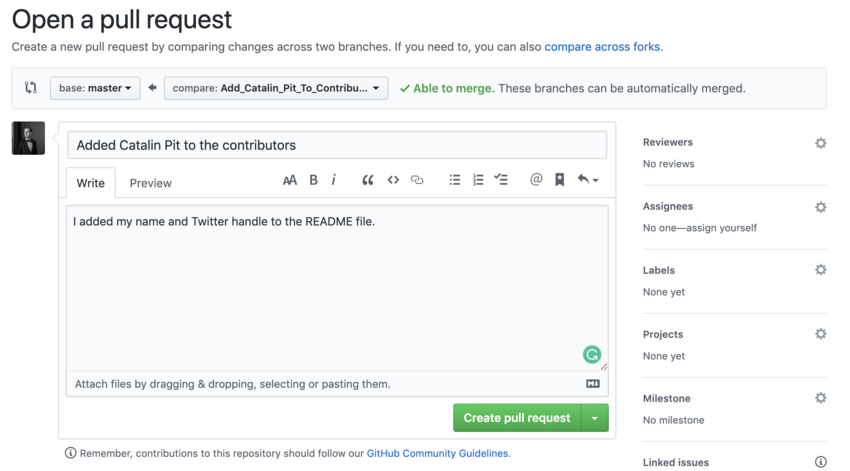Expand the Create pull request arrow menu
This screenshot has width=850, height=471.
595,418
